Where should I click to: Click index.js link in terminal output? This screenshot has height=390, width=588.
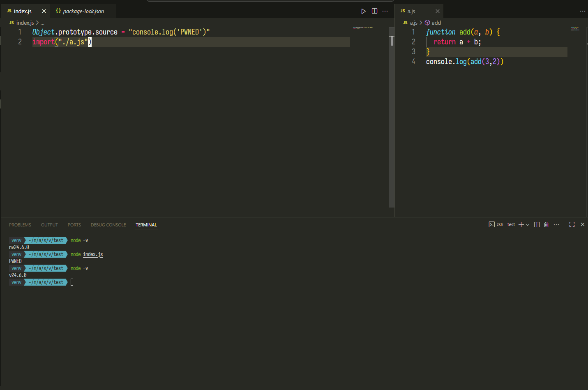point(93,254)
